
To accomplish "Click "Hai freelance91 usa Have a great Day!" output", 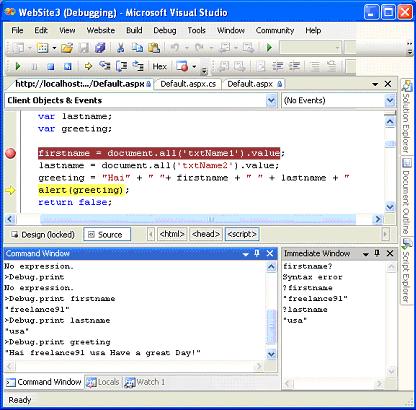I will click(103, 353).
